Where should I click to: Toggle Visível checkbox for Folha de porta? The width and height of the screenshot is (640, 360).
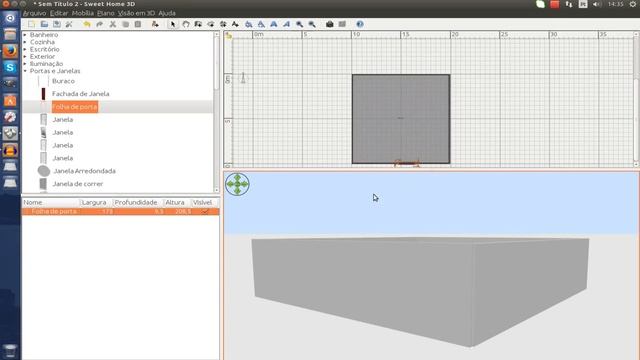click(205, 211)
